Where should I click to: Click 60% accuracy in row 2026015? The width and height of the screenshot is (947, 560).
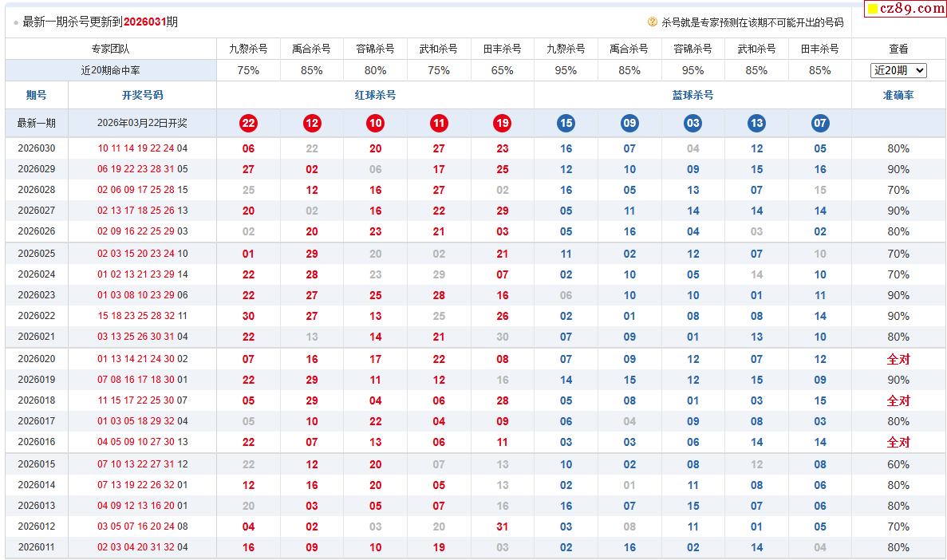pyautogui.click(x=898, y=464)
